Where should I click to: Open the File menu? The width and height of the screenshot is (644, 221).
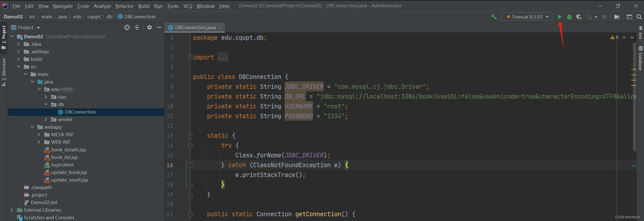click(16, 6)
